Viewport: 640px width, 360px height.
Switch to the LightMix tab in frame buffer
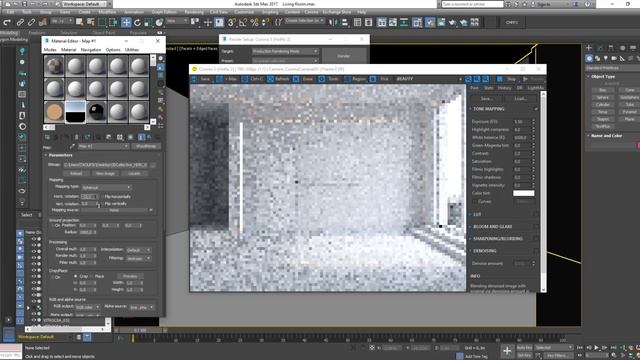coord(536,88)
